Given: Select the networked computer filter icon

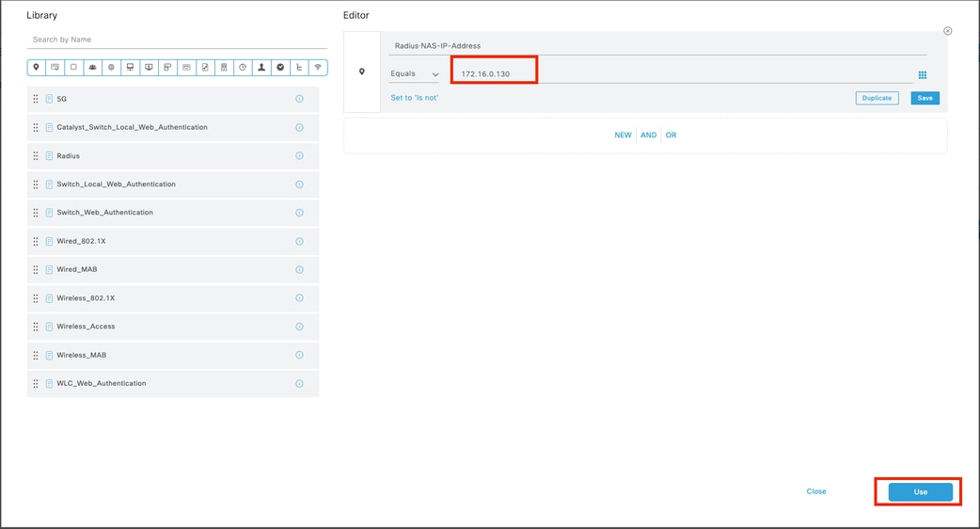Looking at the screenshot, I should pyautogui.click(x=130, y=67).
